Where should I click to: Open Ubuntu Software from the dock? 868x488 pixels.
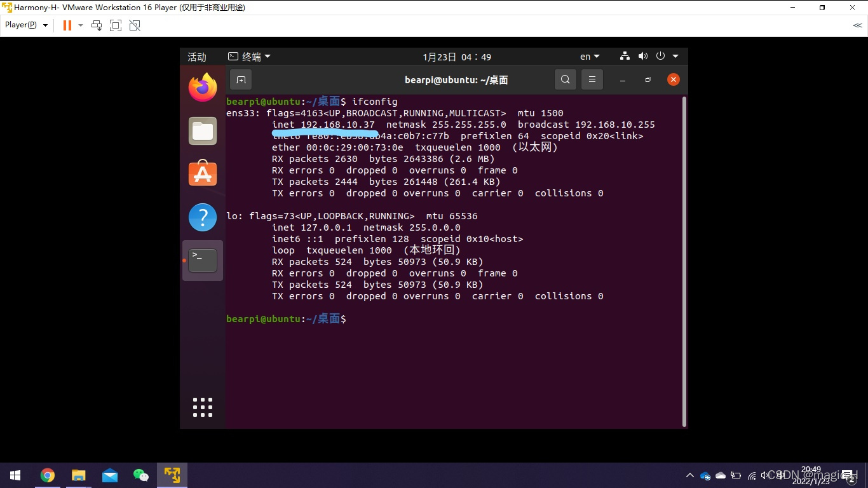pyautogui.click(x=202, y=173)
